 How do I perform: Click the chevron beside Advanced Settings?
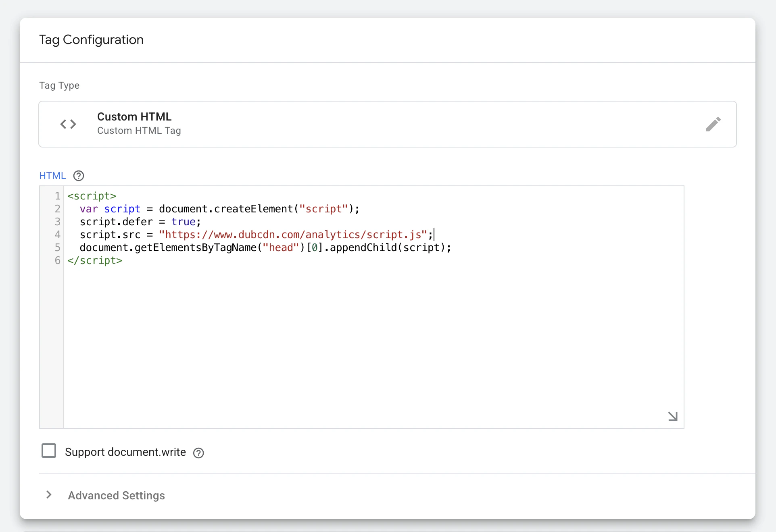(x=49, y=495)
